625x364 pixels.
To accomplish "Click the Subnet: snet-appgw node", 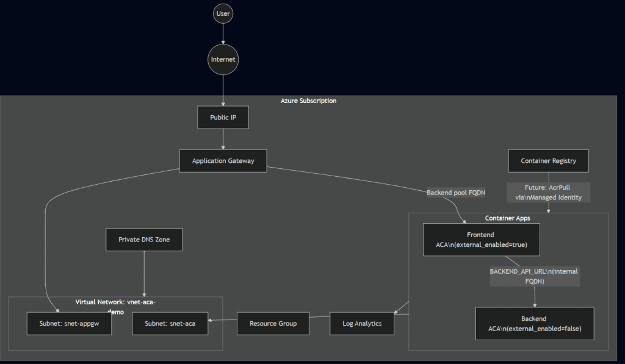I will [68, 323].
